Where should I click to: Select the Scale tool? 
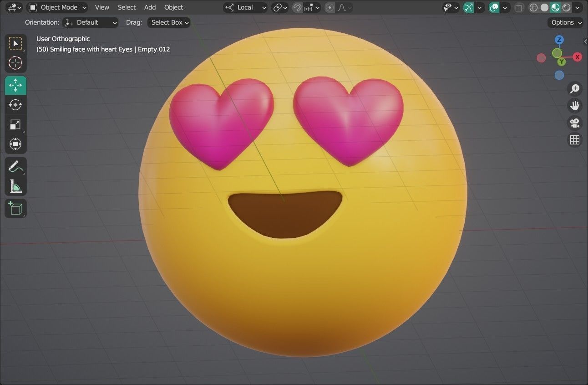point(15,124)
